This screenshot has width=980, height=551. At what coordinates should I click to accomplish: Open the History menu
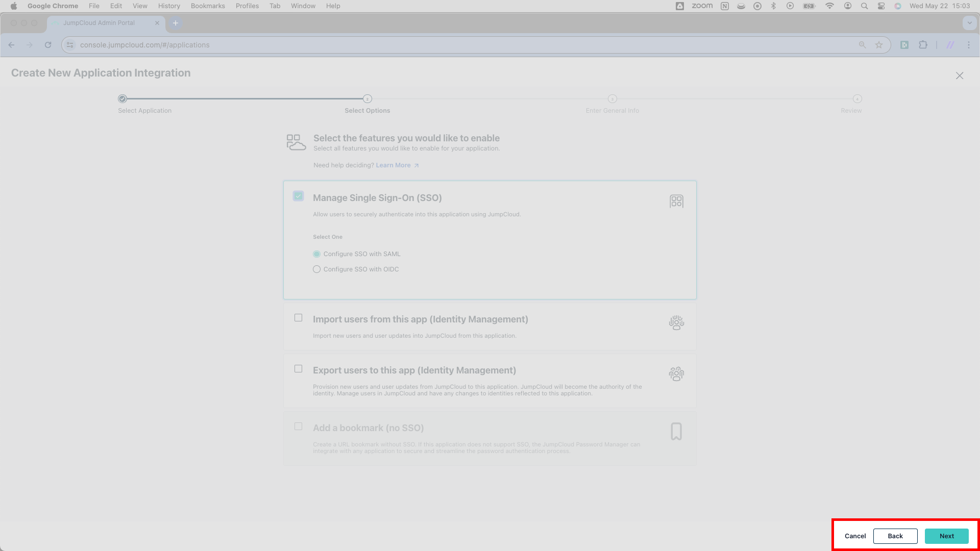click(x=169, y=6)
